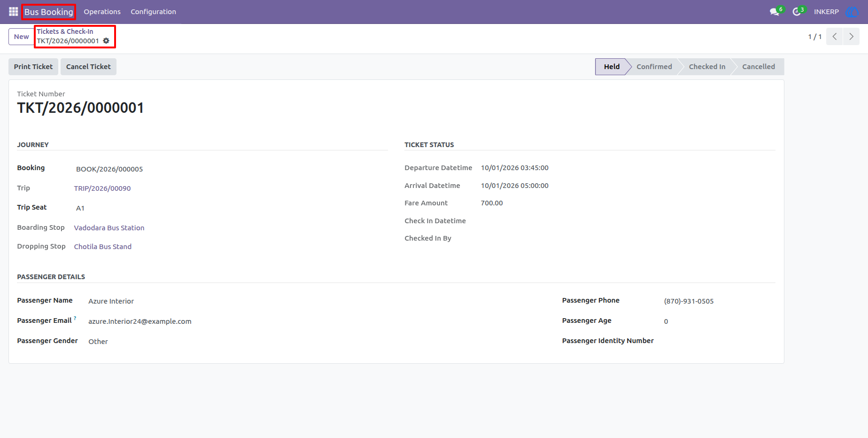
Task: Click the Tickets & Check-In breadcrumb
Action: (x=65, y=31)
